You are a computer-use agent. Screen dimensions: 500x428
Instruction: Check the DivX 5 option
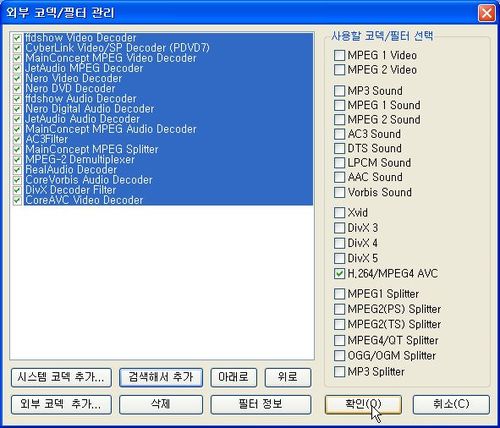click(x=339, y=258)
